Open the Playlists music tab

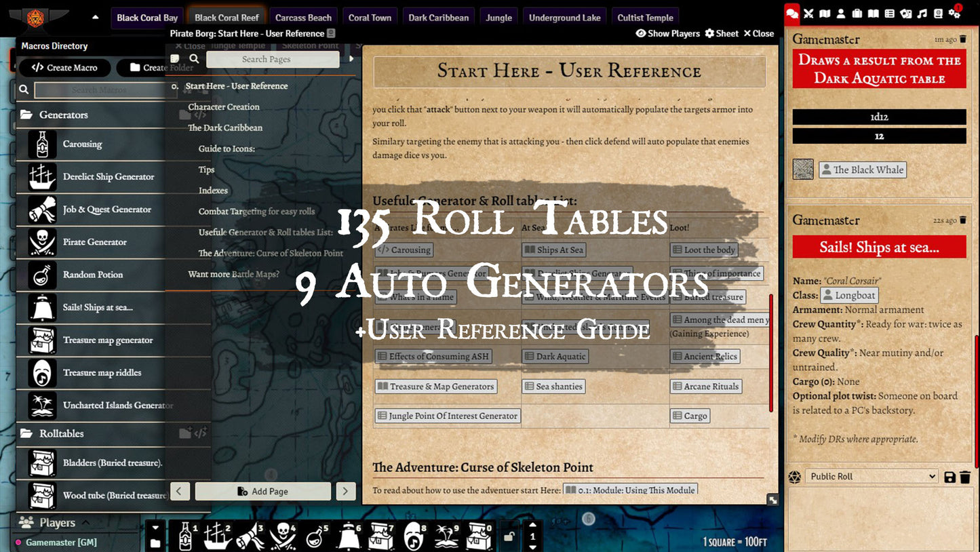click(x=922, y=14)
